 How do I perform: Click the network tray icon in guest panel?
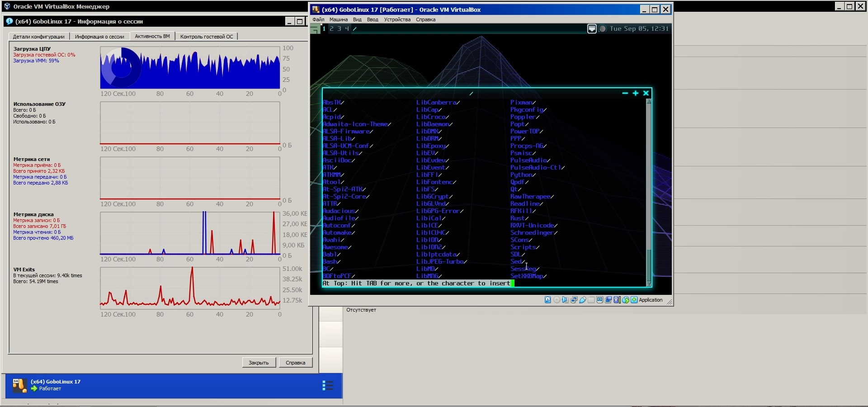[592, 29]
